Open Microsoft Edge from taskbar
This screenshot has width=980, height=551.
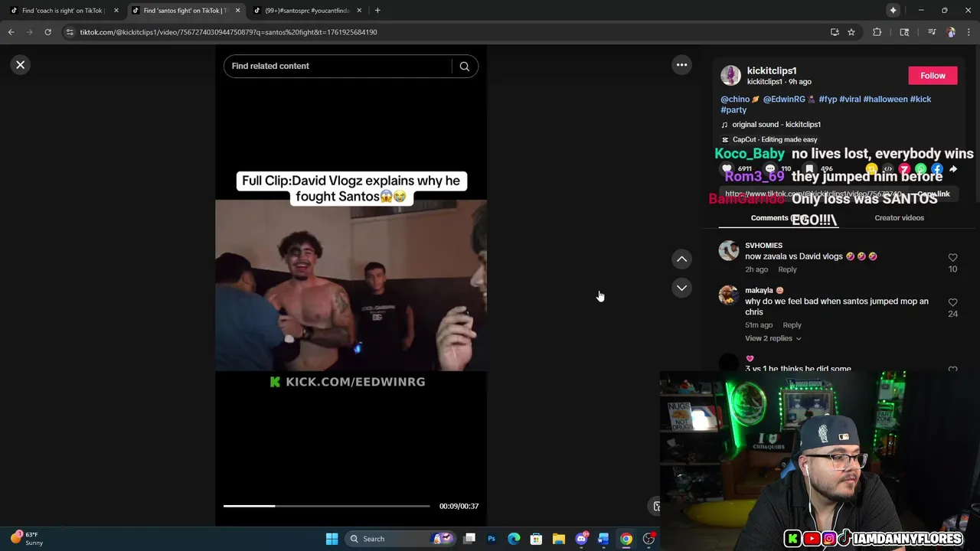(514, 539)
